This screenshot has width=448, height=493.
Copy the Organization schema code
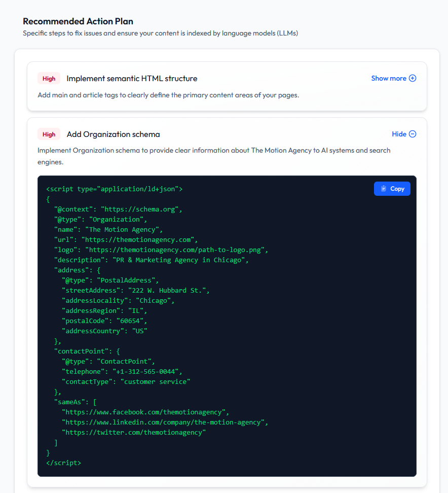[392, 188]
